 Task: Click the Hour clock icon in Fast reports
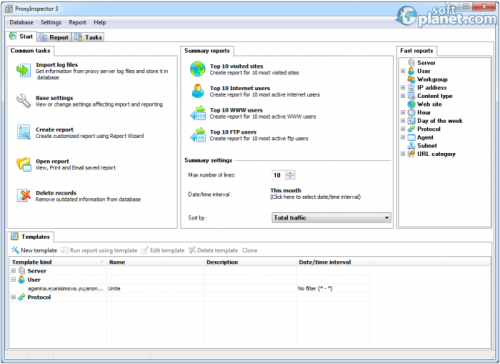point(411,112)
